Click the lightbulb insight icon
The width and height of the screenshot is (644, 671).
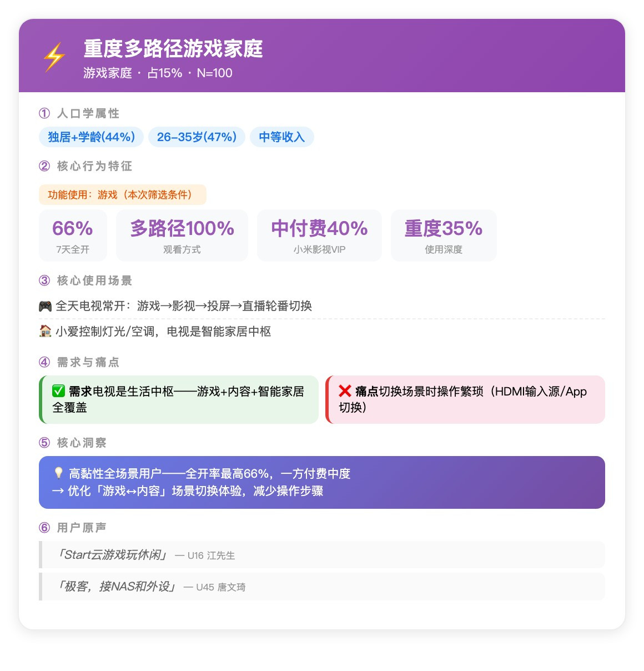[58, 473]
